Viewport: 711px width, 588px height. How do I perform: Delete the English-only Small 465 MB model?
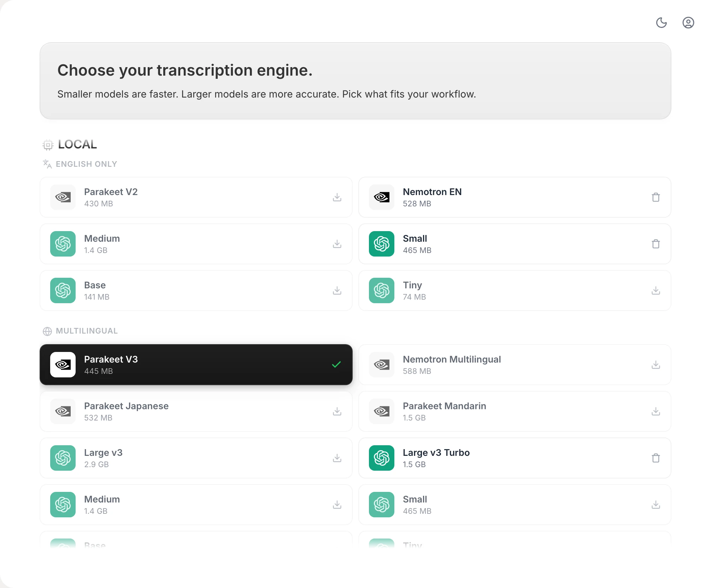pyautogui.click(x=656, y=244)
